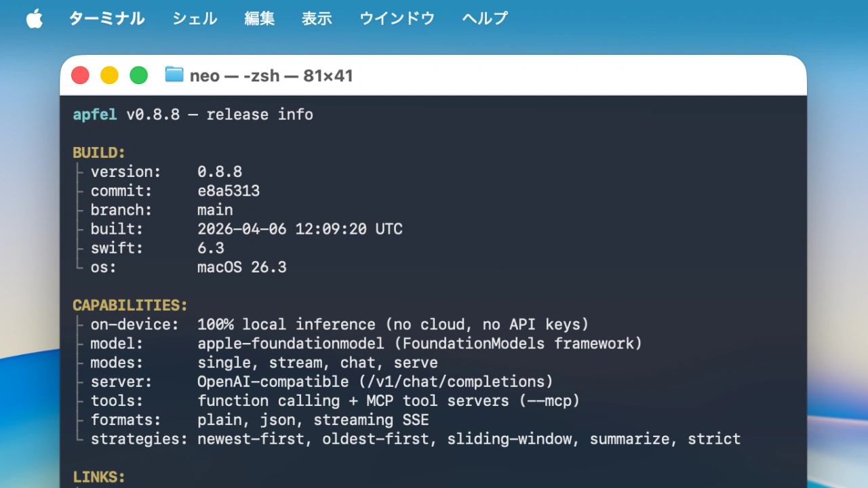Open the 編集 menu
The height and width of the screenshot is (488, 868).
pos(259,18)
